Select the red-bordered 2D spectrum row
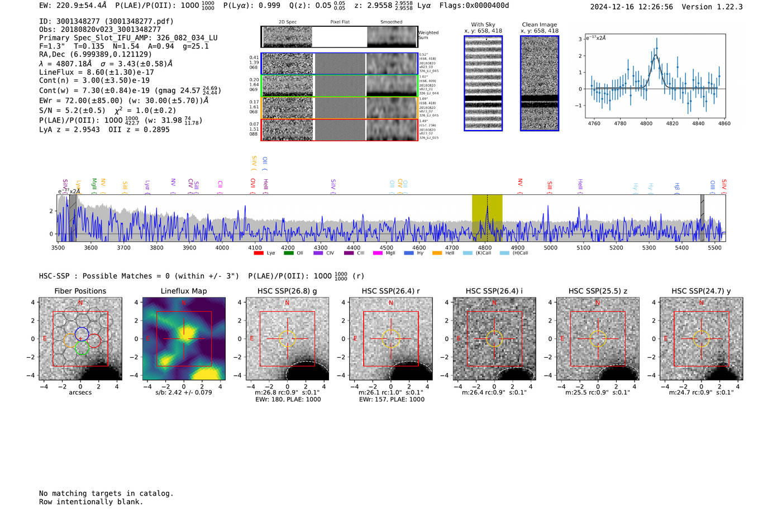Image resolution: width=782 pixels, height=532 pixels. coord(339,130)
